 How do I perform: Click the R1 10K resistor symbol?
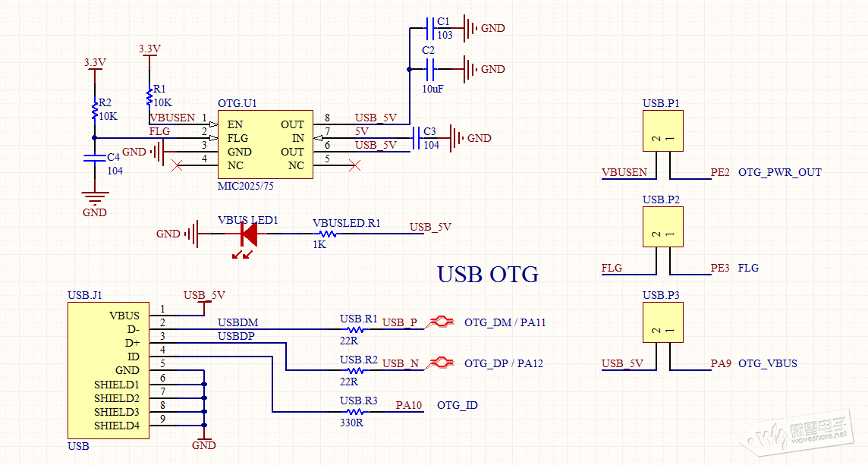[149, 96]
